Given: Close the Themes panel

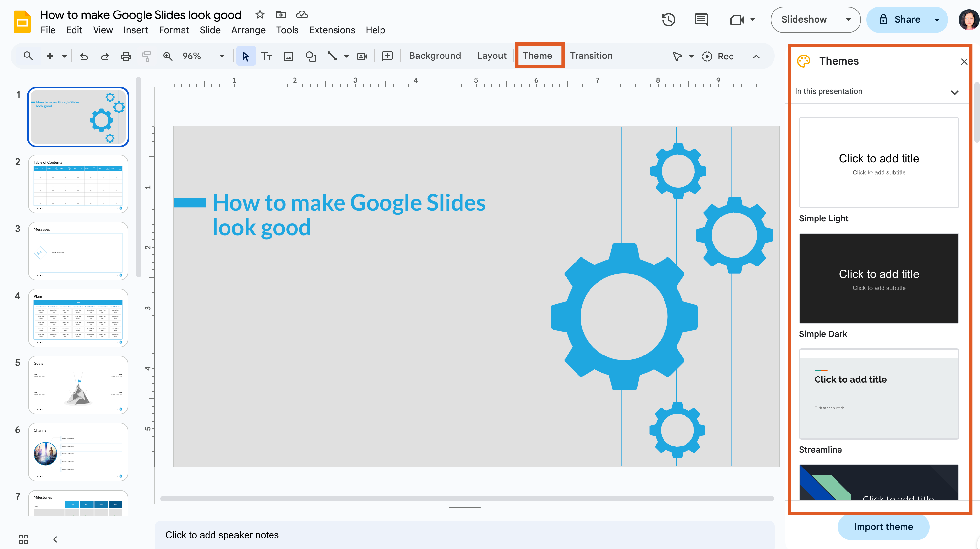Looking at the screenshot, I should [x=964, y=62].
